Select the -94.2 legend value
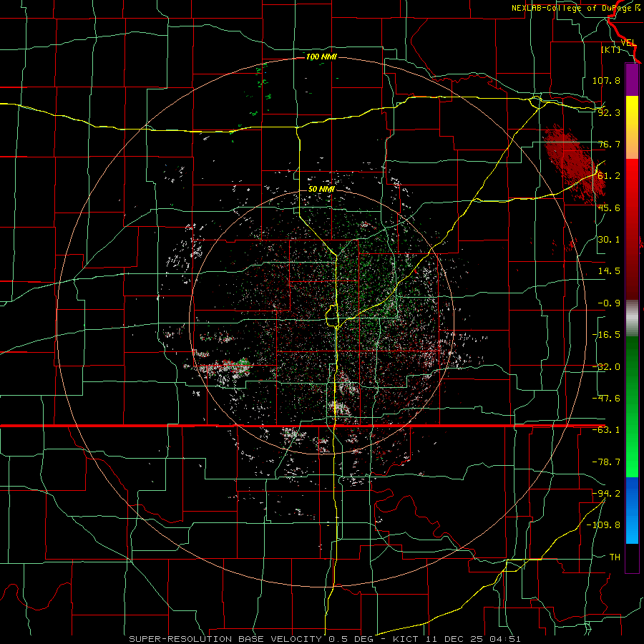Viewport: 644px width, 644px height. pyautogui.click(x=606, y=493)
